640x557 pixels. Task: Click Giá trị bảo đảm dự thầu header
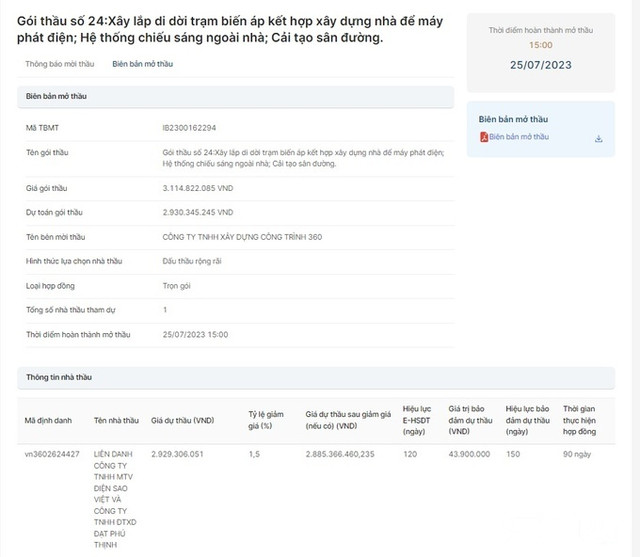coord(472,421)
